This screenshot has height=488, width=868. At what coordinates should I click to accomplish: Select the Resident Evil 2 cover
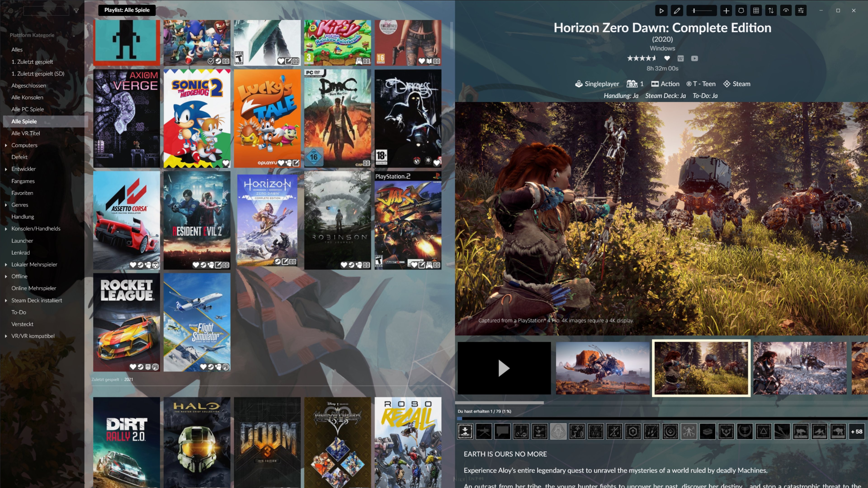pos(197,220)
